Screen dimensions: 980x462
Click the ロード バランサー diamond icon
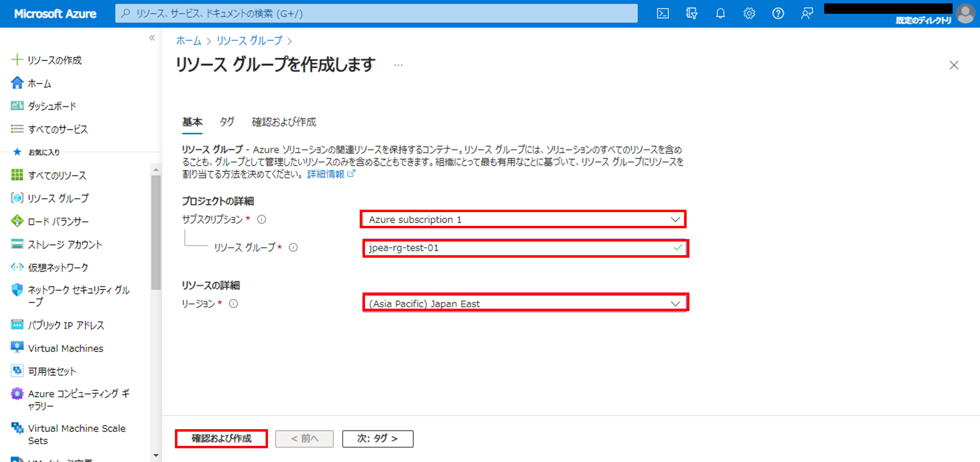coord(17,221)
